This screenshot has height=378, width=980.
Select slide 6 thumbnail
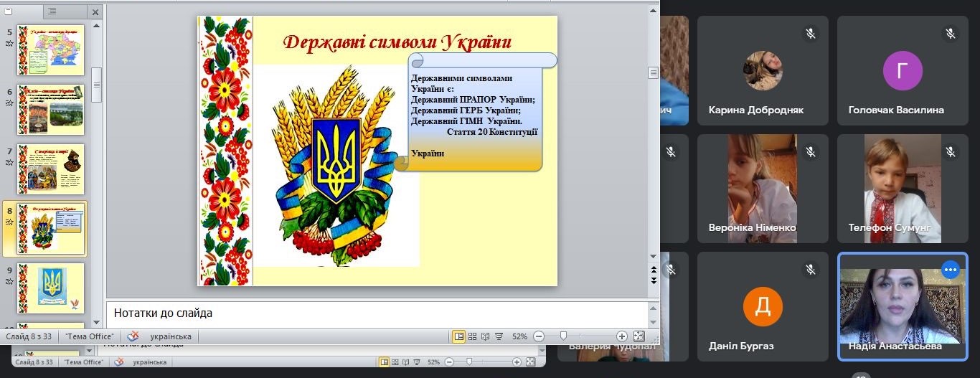[51, 110]
